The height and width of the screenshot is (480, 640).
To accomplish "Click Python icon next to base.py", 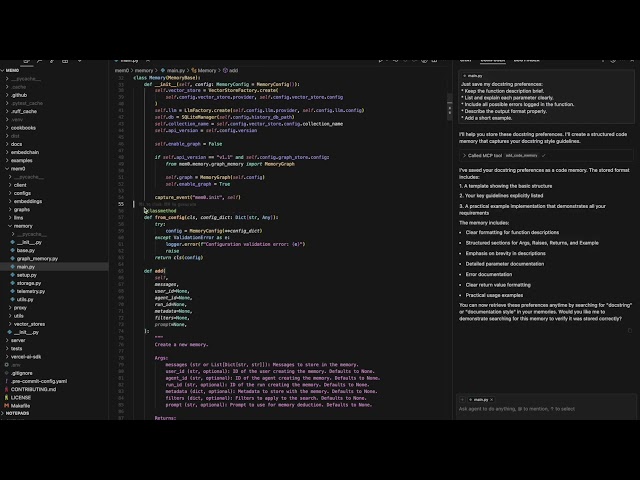I will coord(13,250).
